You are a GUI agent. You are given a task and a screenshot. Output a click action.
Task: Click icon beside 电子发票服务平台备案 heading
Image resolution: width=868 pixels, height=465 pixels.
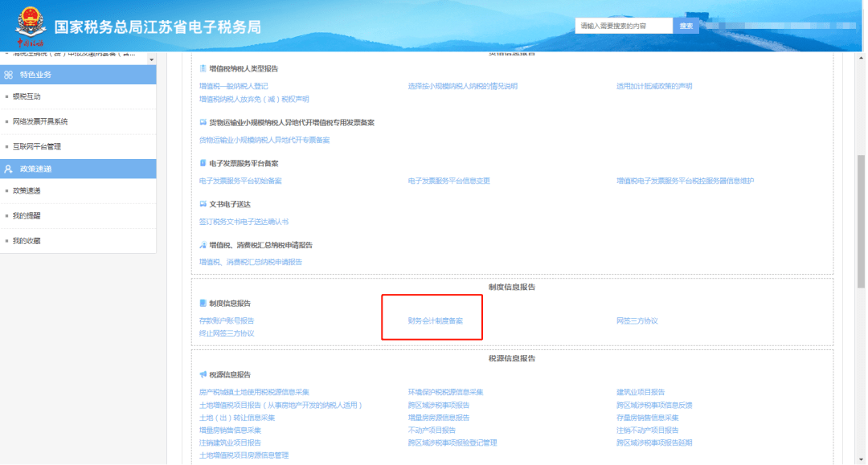203,163
